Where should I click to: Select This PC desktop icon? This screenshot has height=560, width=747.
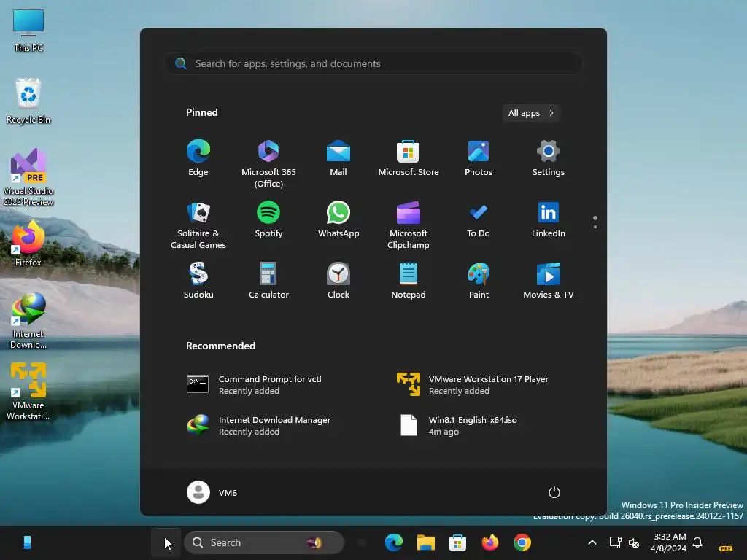click(x=28, y=31)
